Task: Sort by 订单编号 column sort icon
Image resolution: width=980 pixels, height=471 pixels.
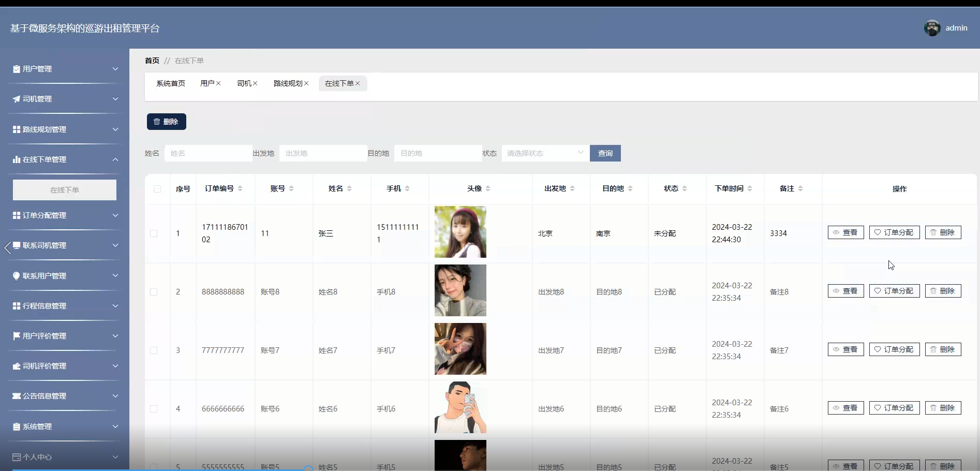Action: [240, 188]
